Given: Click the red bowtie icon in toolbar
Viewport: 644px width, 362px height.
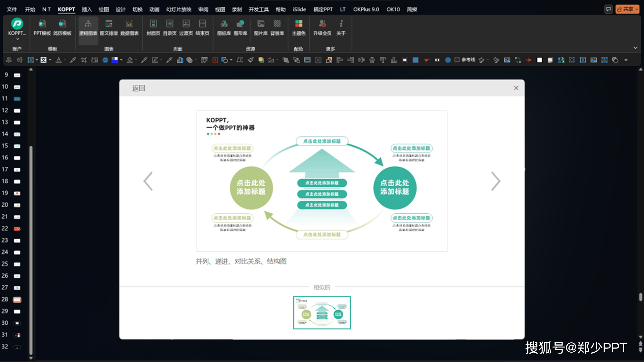Looking at the screenshot, I should (426, 60).
